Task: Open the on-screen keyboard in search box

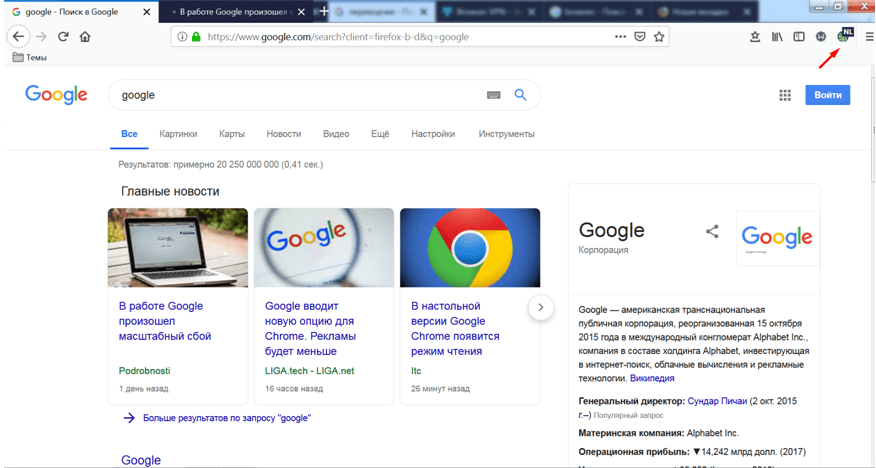Action: coord(493,95)
